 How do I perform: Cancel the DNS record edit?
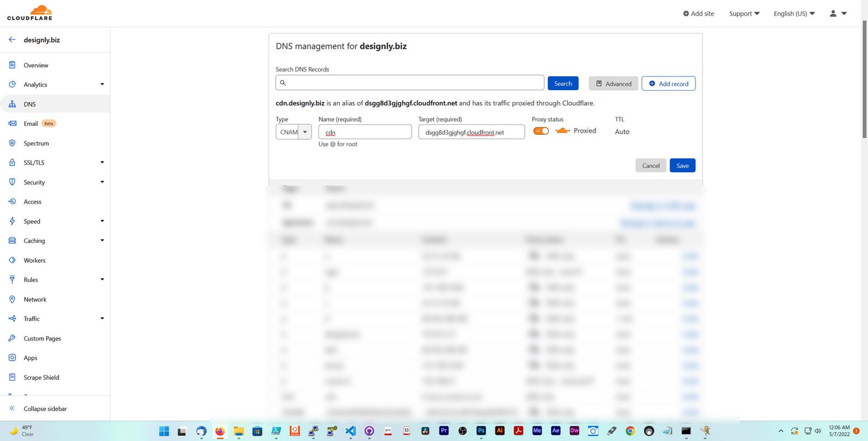point(650,166)
